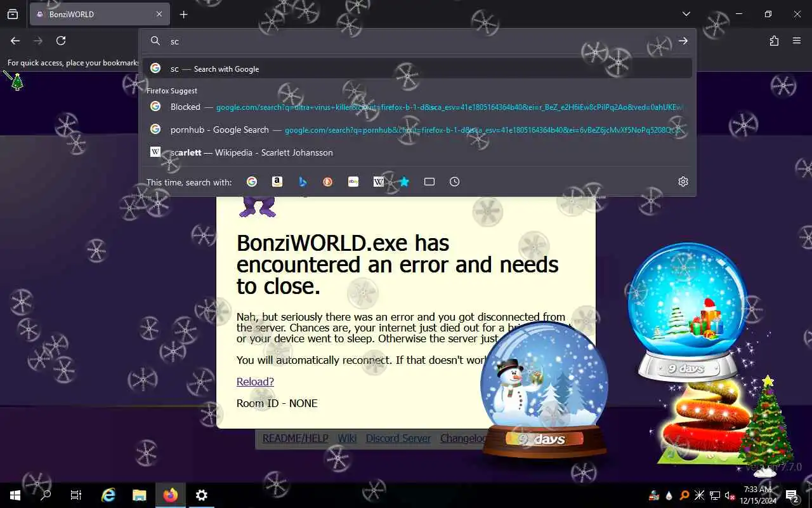
Task: Close the BonziWORLD tab
Action: pyautogui.click(x=159, y=14)
